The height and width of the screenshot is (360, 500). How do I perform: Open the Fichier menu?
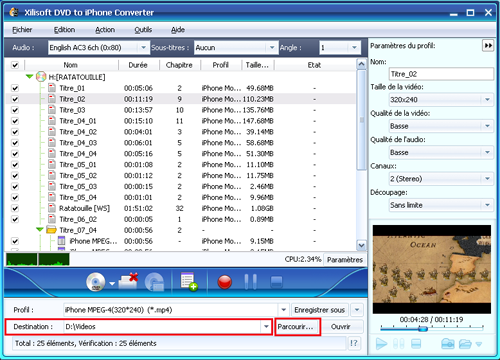(22, 30)
